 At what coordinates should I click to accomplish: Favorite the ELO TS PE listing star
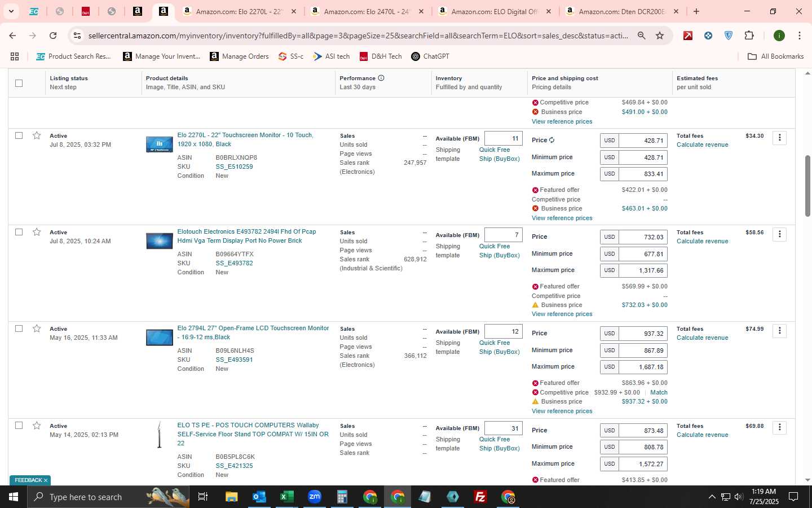click(37, 426)
